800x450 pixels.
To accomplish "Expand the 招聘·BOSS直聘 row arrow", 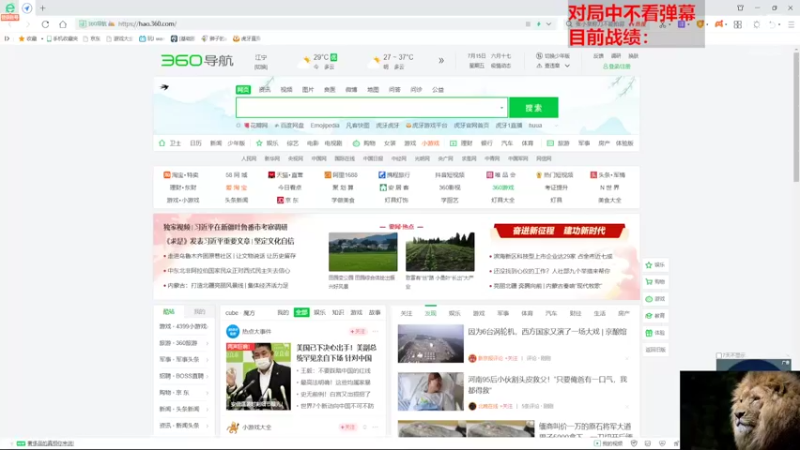I will 207,376.
